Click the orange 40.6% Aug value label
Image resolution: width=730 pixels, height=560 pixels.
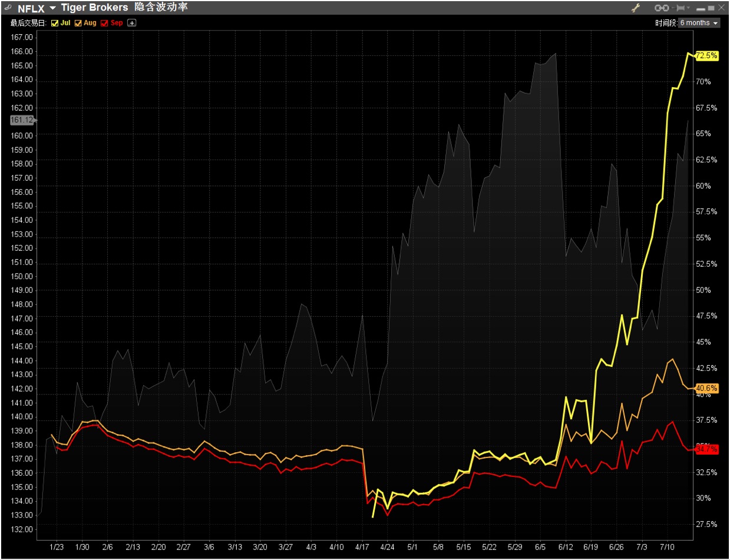pos(707,388)
